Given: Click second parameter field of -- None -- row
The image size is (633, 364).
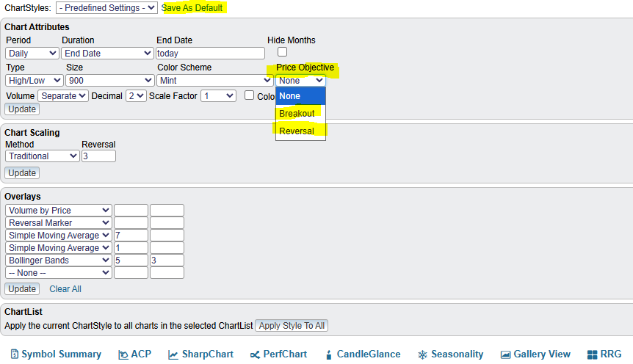Looking at the screenshot, I should pyautogui.click(x=167, y=273).
